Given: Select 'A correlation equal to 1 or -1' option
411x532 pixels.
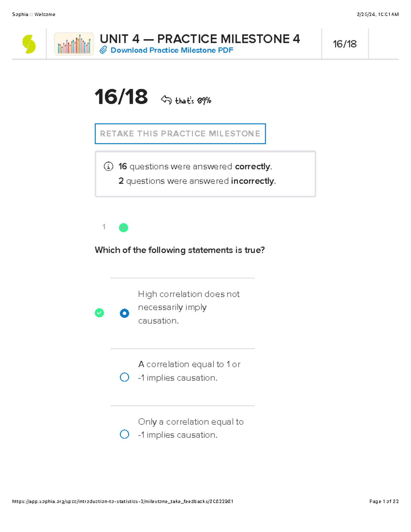Looking at the screenshot, I should coord(124,377).
